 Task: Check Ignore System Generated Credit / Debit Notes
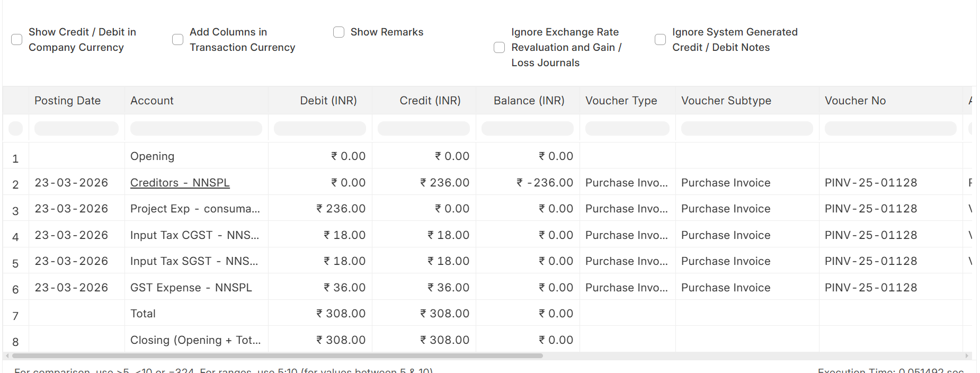click(x=660, y=40)
